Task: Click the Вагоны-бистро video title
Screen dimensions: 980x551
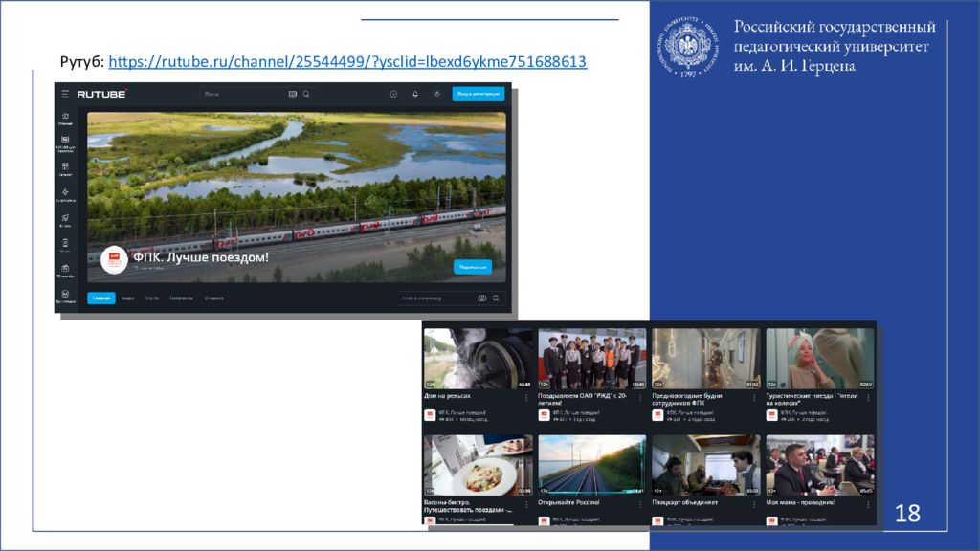Action: click(468, 506)
